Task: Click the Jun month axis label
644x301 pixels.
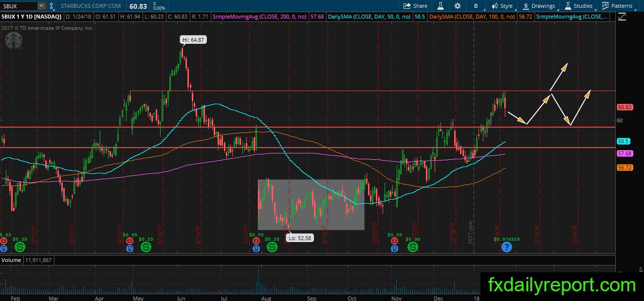Action: tap(182, 298)
